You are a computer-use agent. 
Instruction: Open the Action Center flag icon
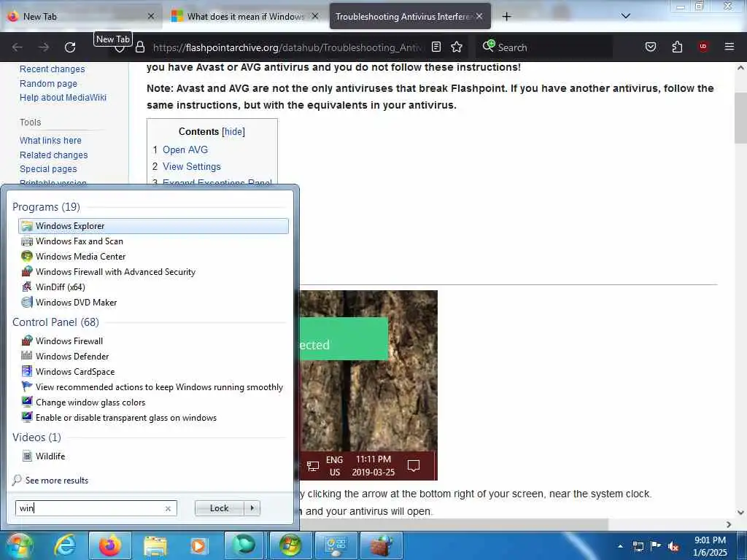pos(656,546)
